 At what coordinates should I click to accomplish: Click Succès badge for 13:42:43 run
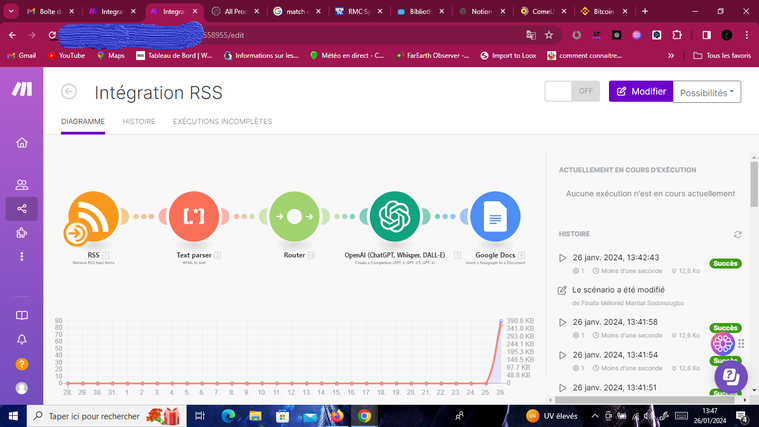725,263
